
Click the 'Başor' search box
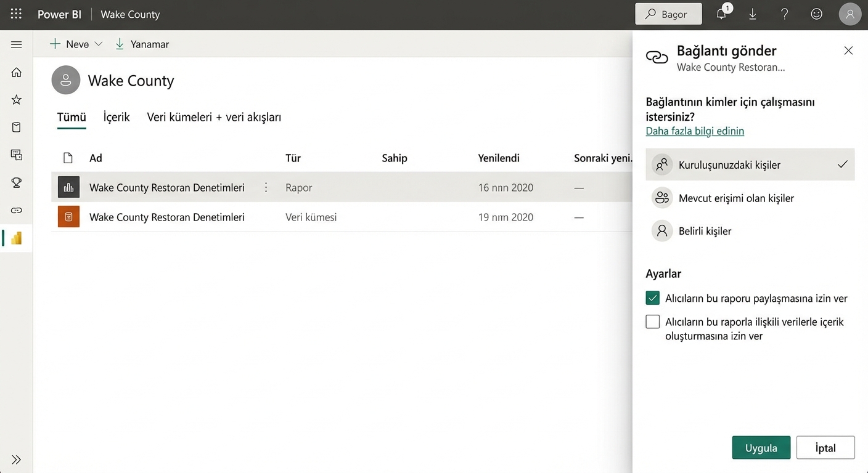click(668, 14)
